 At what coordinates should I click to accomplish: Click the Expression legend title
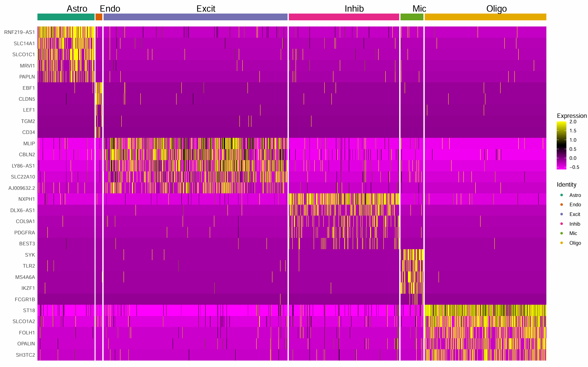tap(572, 116)
